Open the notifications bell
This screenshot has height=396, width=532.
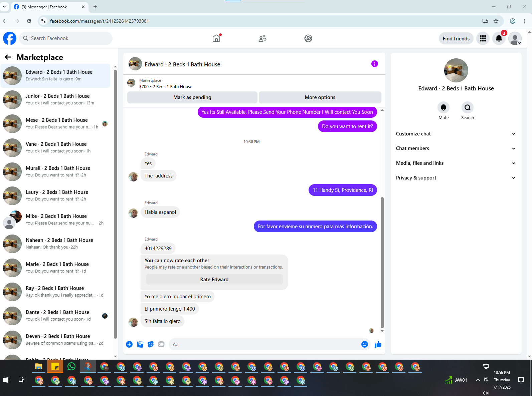[x=499, y=38]
